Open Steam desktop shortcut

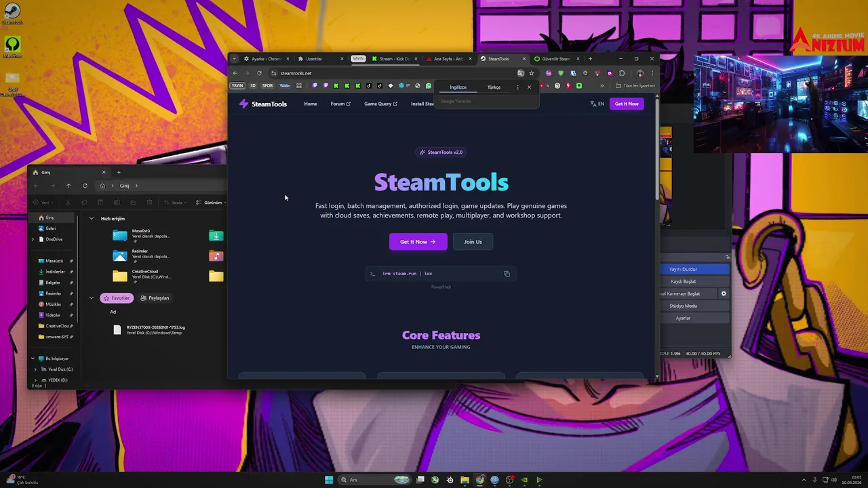(12, 14)
